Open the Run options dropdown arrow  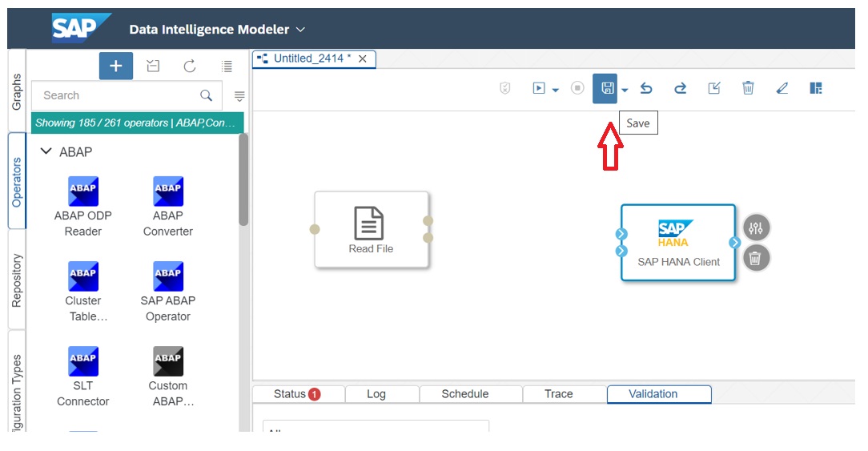(555, 90)
